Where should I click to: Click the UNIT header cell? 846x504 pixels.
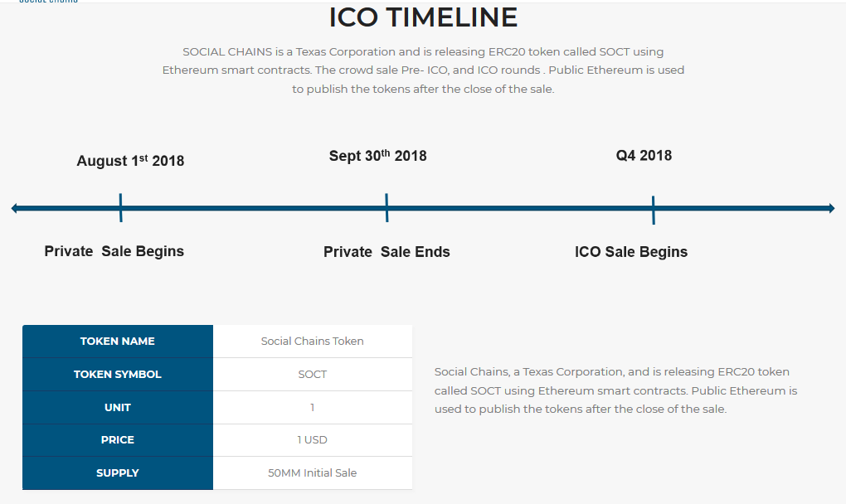point(118,408)
